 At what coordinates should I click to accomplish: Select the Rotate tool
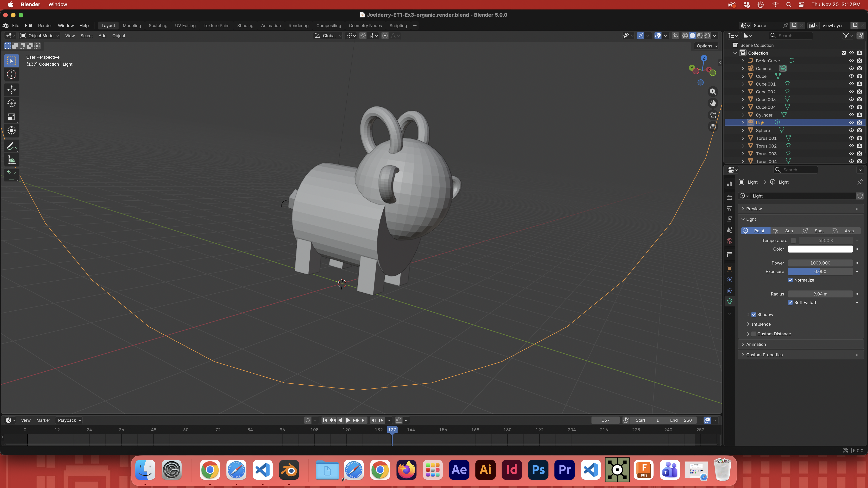pos(11,103)
